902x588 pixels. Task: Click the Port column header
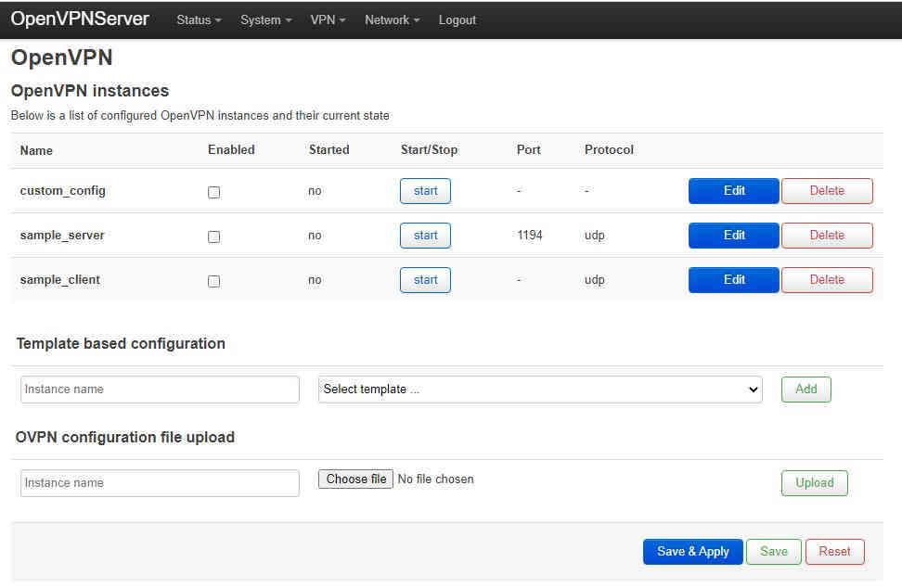point(529,150)
